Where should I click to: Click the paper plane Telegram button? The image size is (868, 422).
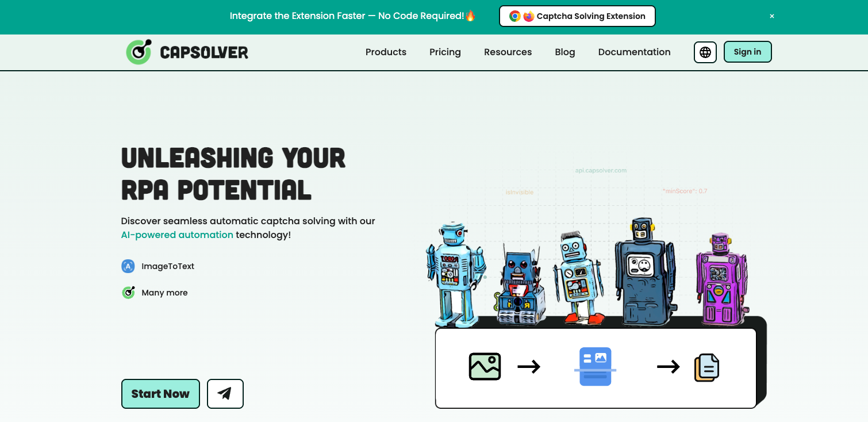coord(225,394)
